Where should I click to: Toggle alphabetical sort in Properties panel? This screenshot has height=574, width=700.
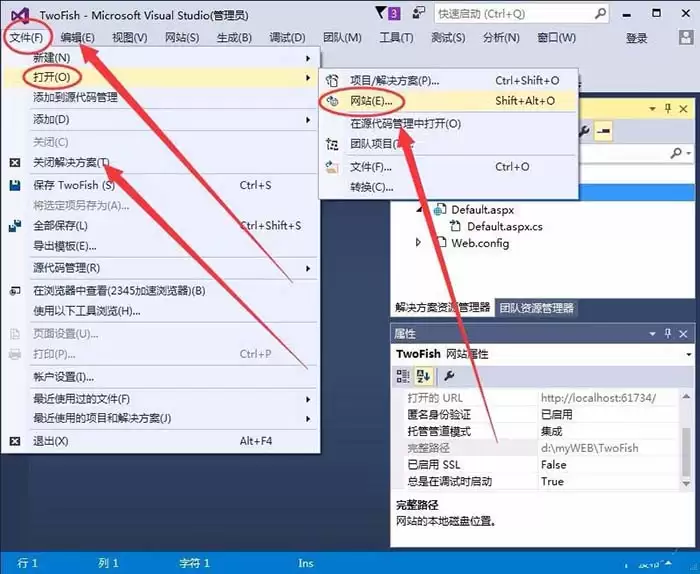click(423, 376)
